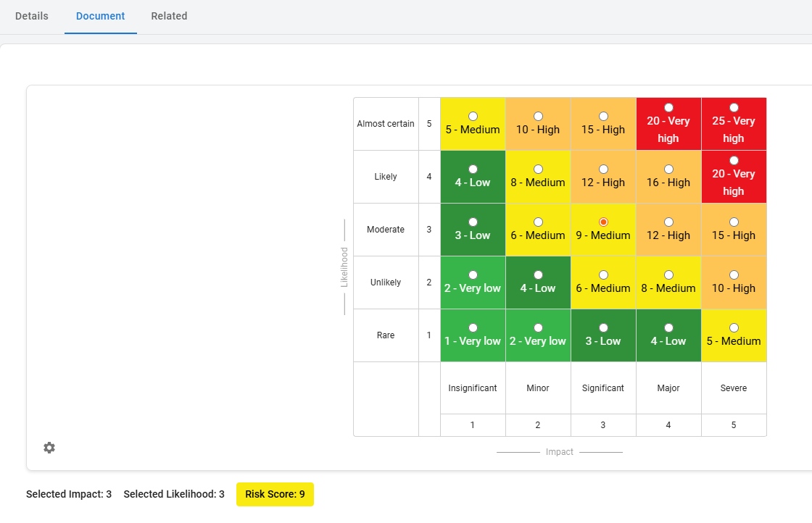Choose Moderate likelihood with Minor impact cell

tap(538, 222)
